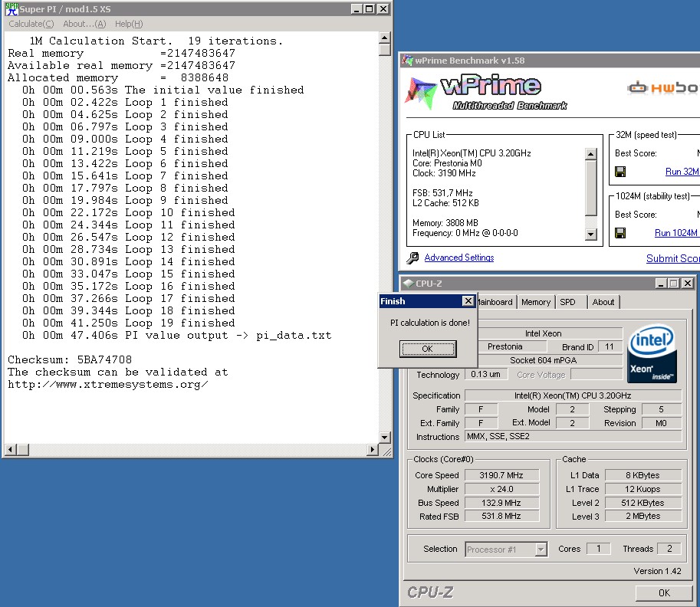Click the HWBot logo in wPrime
Image resolution: width=700 pixels, height=607 pixels.
coord(663,87)
